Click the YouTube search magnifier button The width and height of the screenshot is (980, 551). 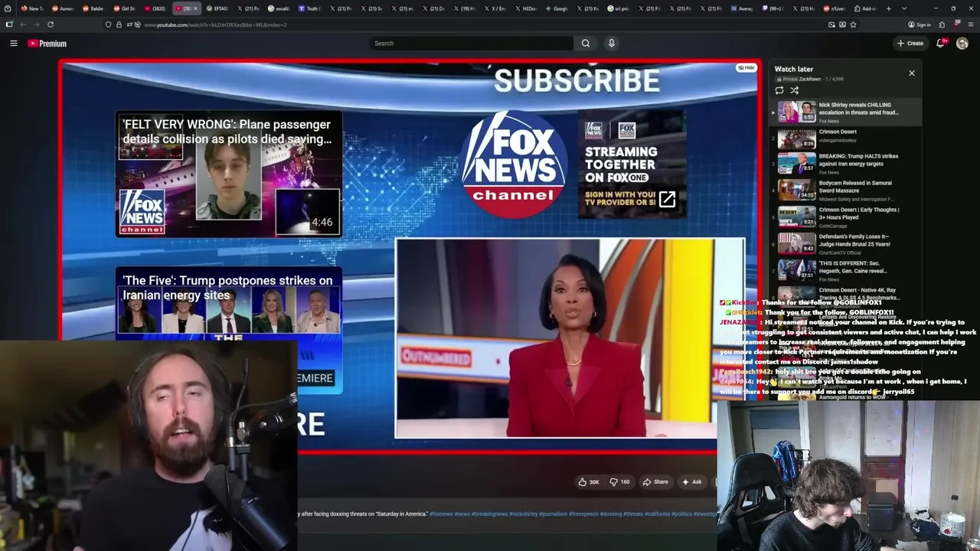[586, 44]
